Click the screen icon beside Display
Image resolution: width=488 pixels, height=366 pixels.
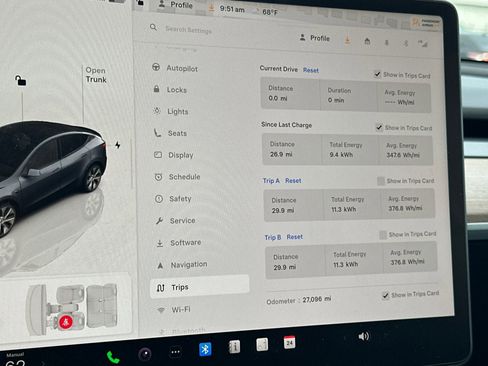[x=158, y=155]
